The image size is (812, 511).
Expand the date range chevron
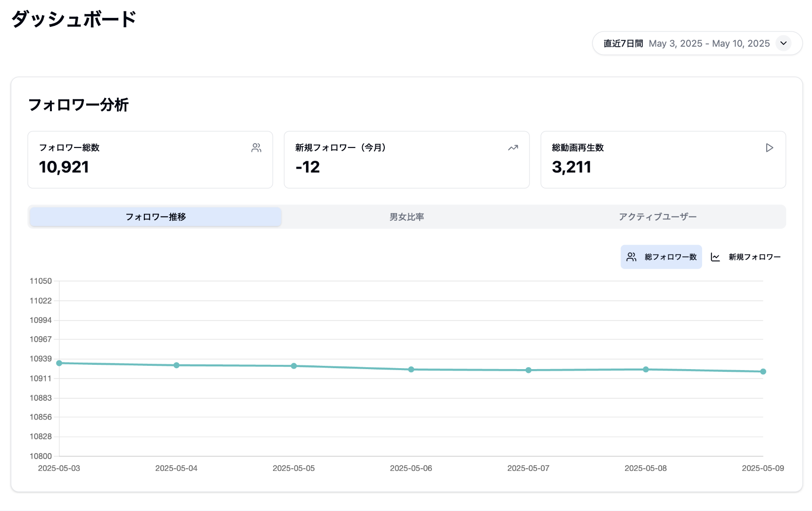coord(783,43)
